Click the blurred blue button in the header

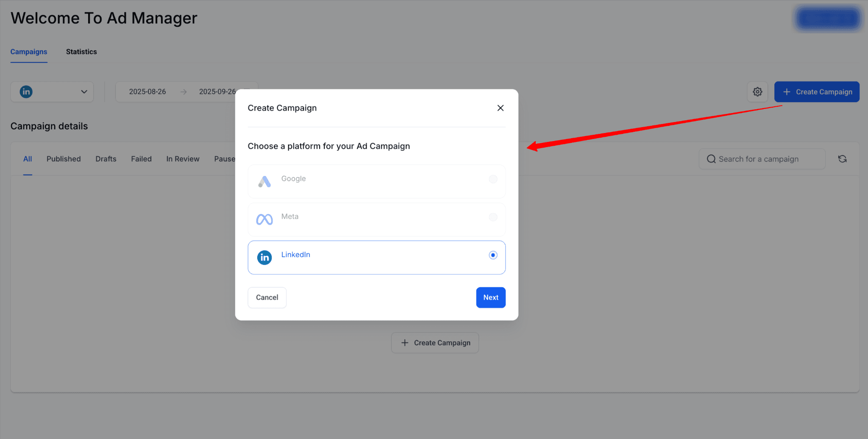827,19
